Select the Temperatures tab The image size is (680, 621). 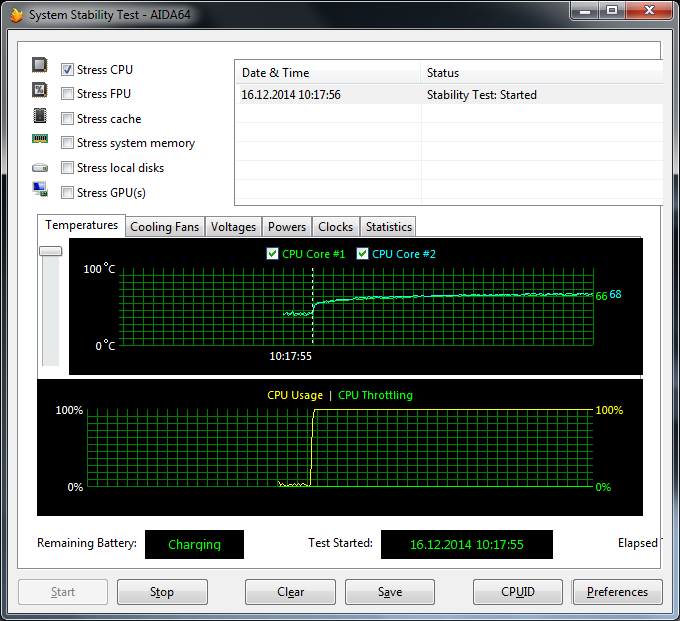point(82,225)
